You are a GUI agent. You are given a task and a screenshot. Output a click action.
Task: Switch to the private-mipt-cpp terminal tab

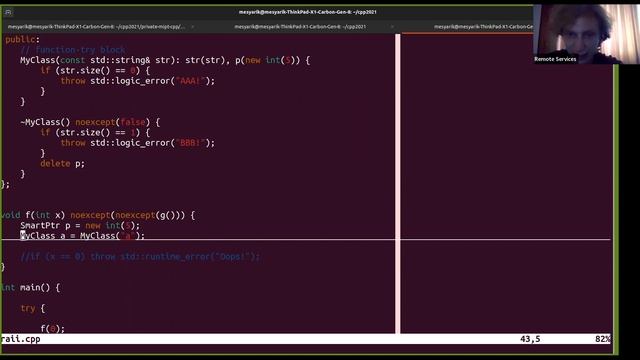96,27
